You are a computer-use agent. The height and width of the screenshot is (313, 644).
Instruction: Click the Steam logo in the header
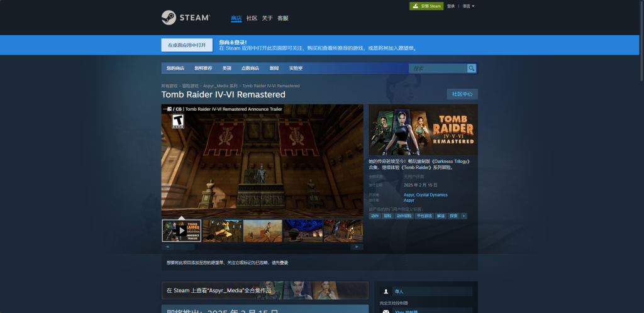[186, 18]
